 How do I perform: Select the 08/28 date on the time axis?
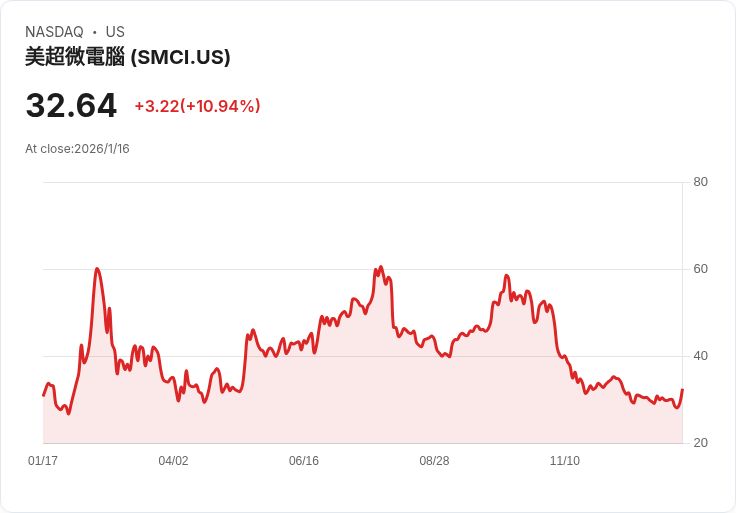click(x=434, y=461)
